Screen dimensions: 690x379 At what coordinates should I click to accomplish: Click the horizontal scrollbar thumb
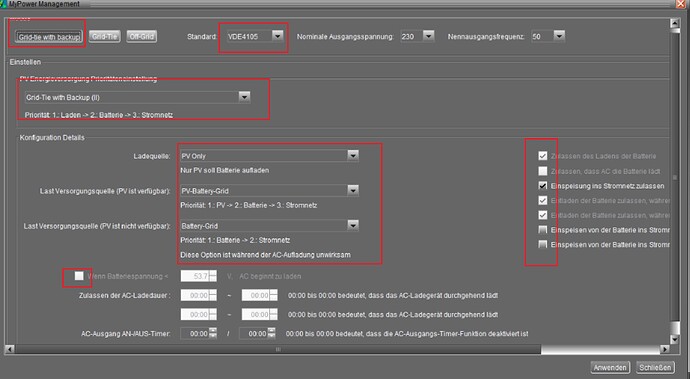[278, 349]
